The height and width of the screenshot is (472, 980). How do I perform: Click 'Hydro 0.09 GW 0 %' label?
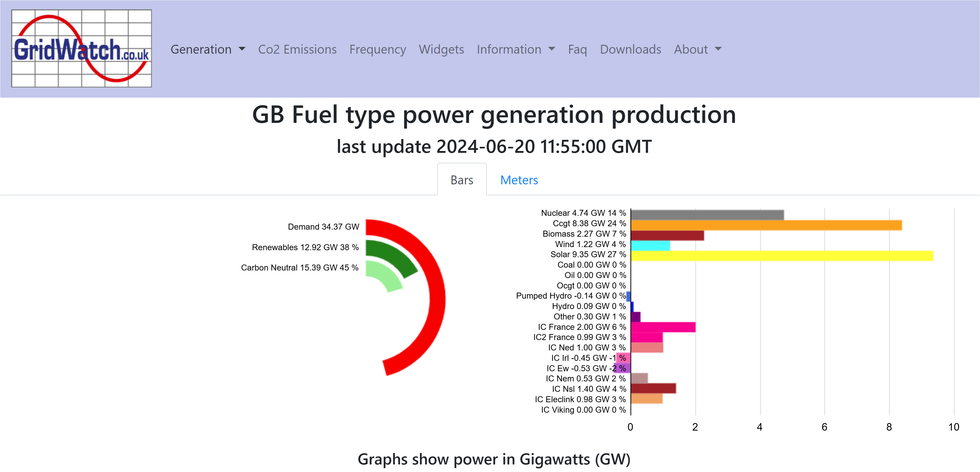[588, 306]
